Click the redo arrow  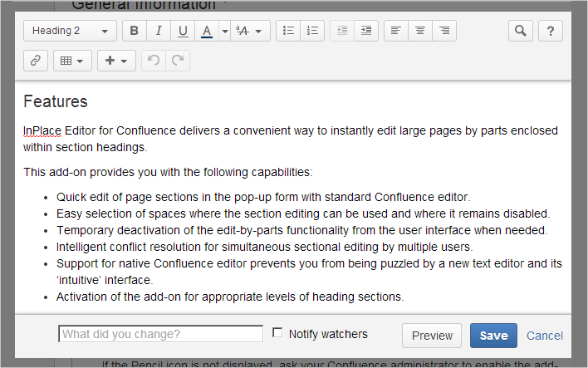pos(178,61)
